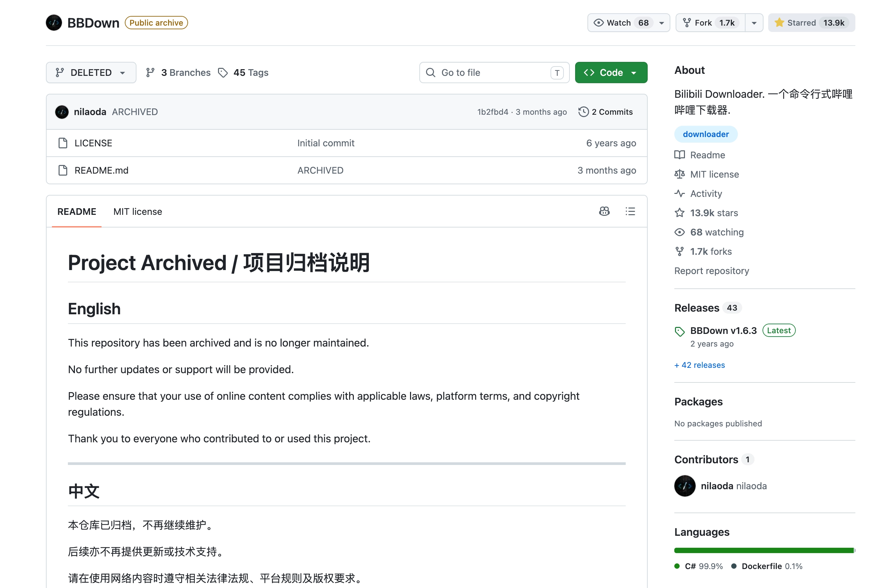Click the ARCHIVED message in README.md row
Screen dimensions: 876x588
tap(321, 170)
